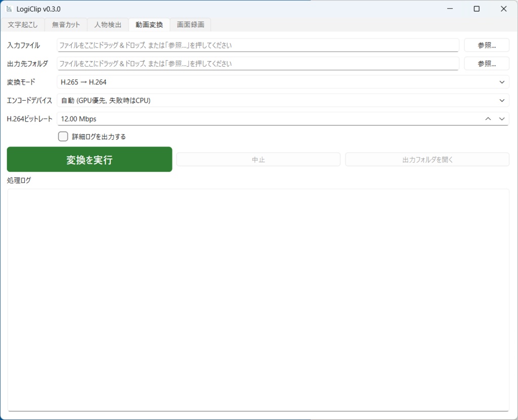Minimize the LogiClip window

click(x=450, y=9)
